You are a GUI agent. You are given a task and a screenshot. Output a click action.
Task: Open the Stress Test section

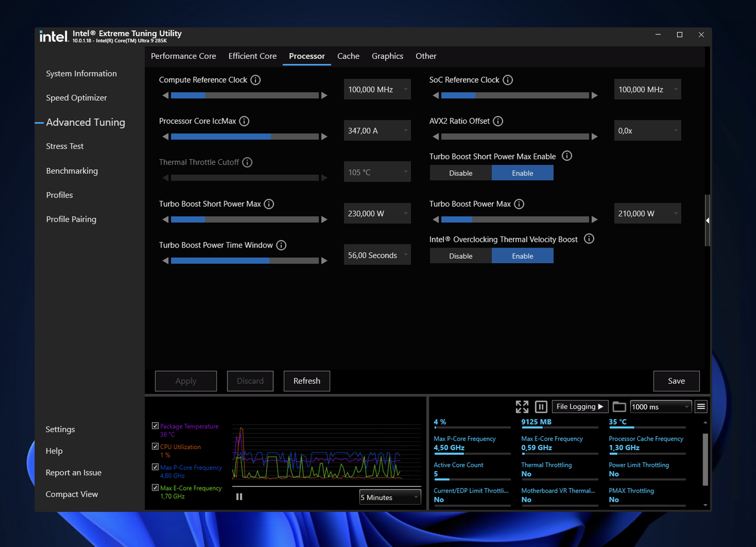point(65,146)
